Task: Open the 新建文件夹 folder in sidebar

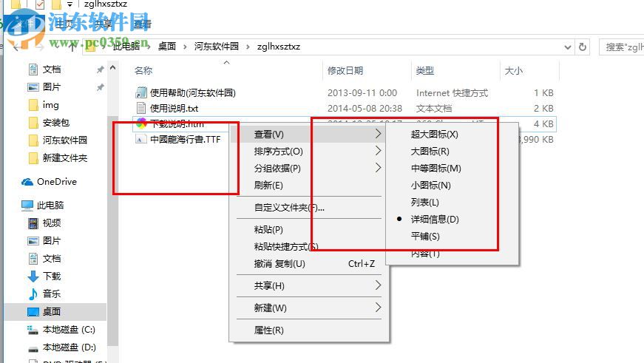Action: (x=64, y=157)
